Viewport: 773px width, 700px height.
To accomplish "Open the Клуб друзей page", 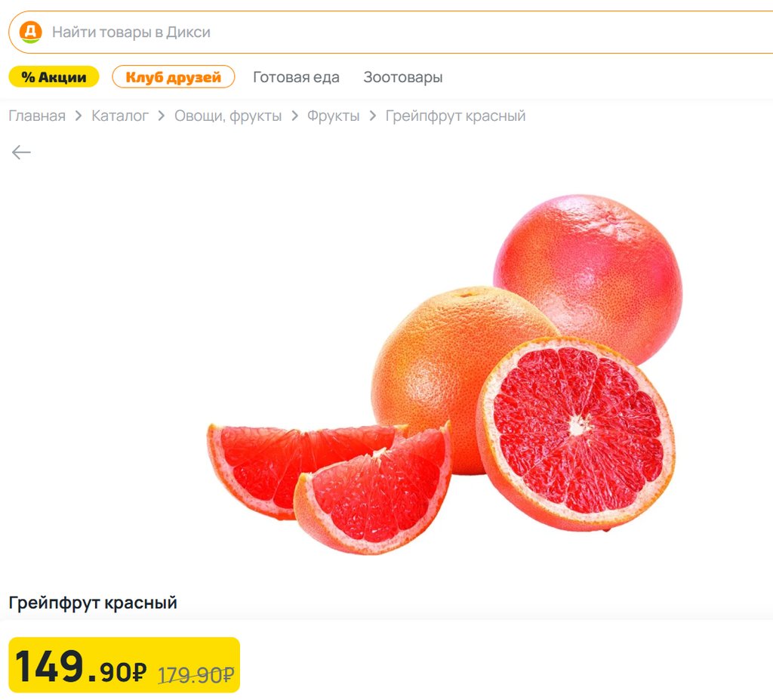I will (x=173, y=77).
